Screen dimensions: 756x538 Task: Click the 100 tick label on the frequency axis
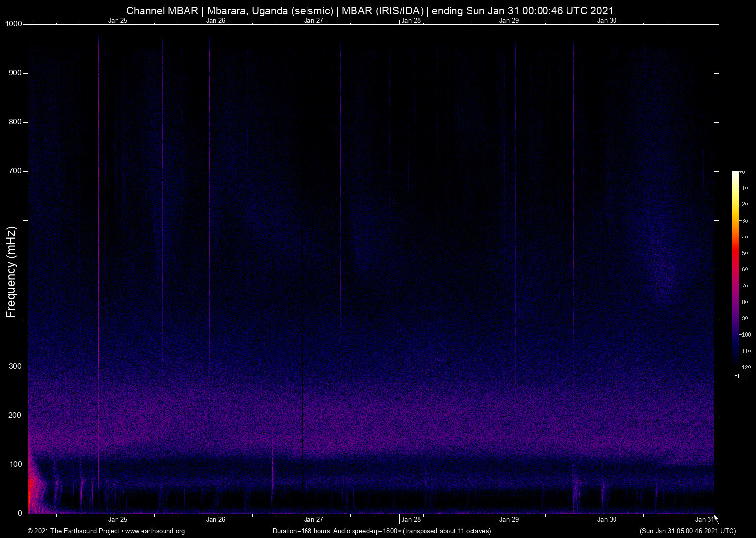click(16, 465)
